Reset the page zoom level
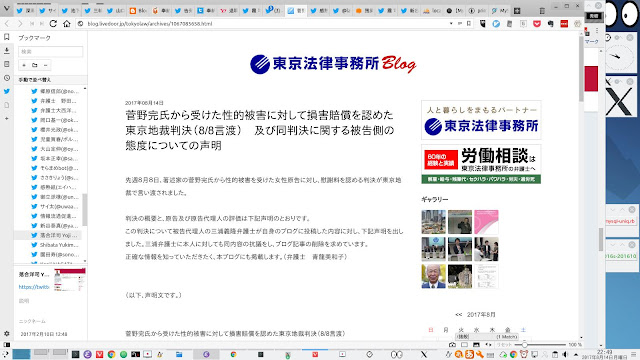640x360 pixels. tap(504, 345)
